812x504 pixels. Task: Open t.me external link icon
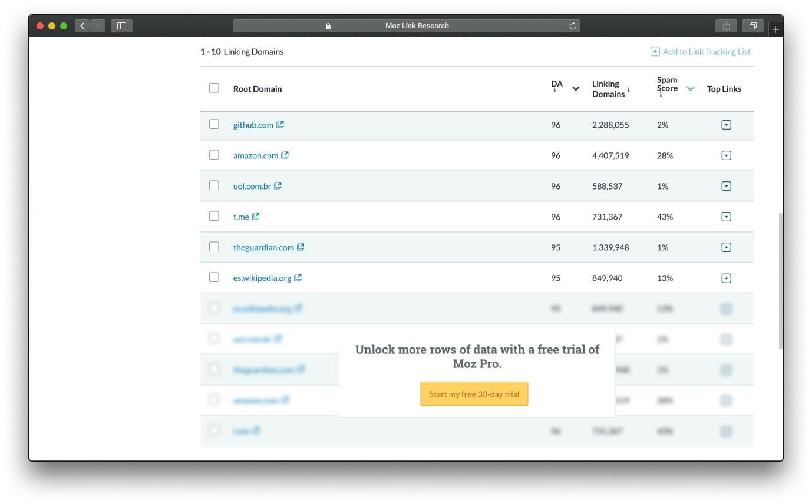pos(256,216)
